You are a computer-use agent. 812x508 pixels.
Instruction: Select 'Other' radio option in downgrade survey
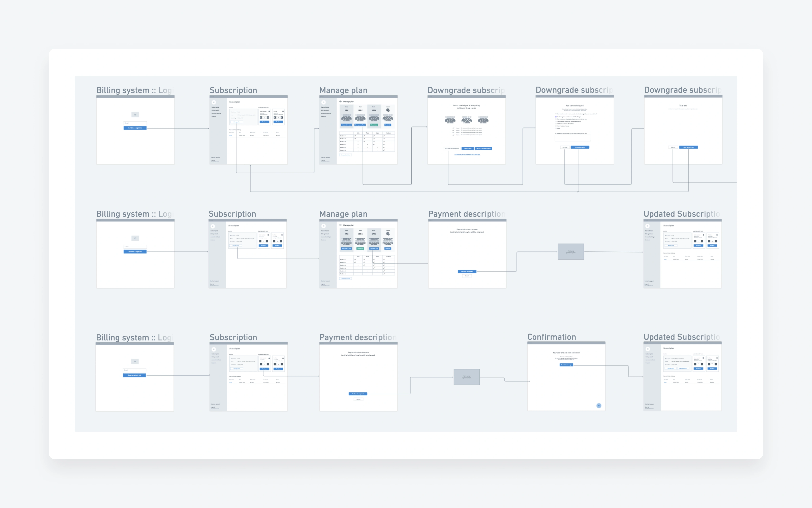(556, 128)
